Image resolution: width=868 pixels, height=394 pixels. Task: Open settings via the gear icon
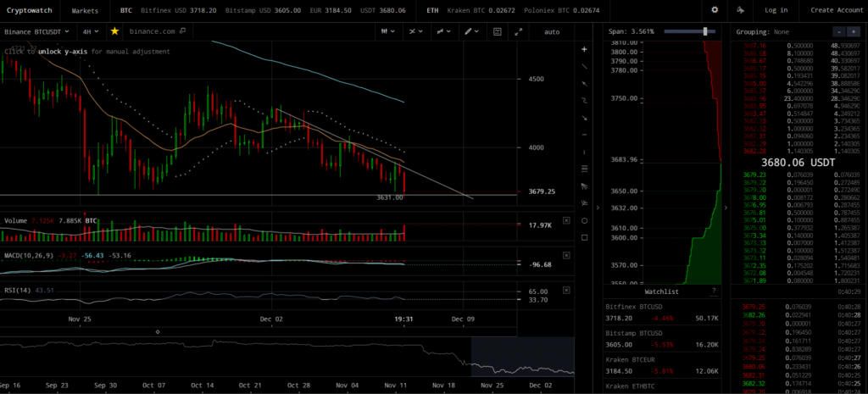point(715,10)
